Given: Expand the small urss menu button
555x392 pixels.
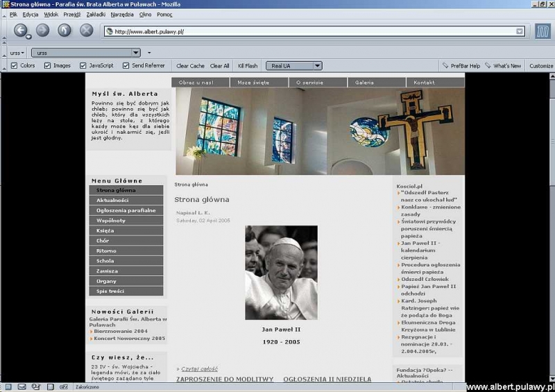Looking at the screenshot, I should click(17, 53).
